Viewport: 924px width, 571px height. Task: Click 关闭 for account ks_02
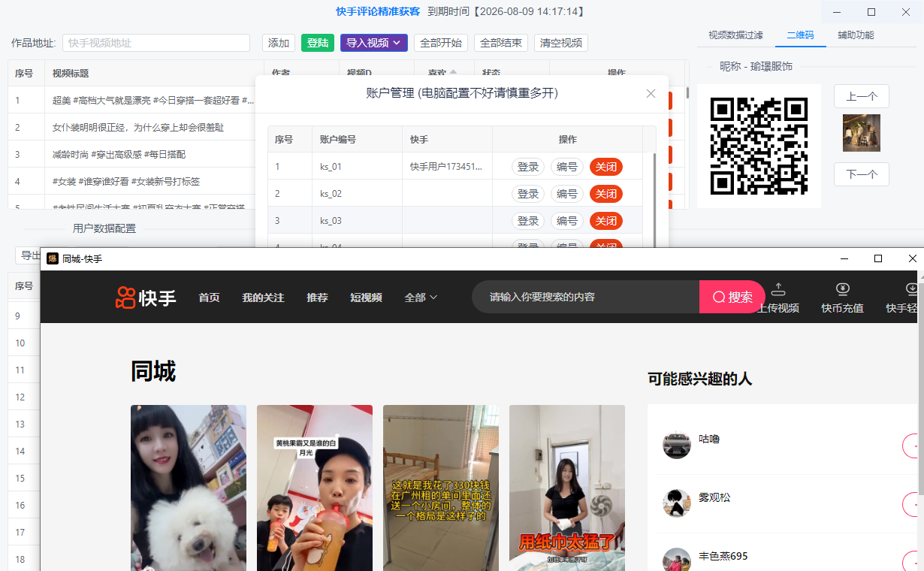606,194
